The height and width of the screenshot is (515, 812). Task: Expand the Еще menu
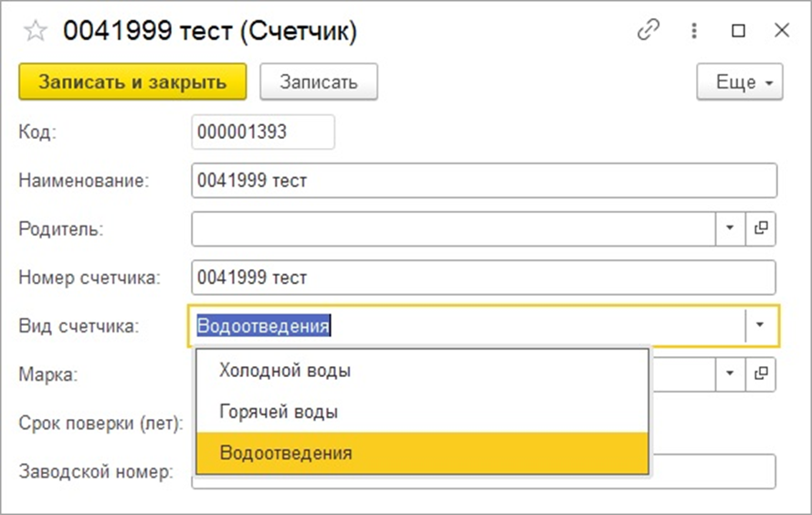click(x=739, y=82)
